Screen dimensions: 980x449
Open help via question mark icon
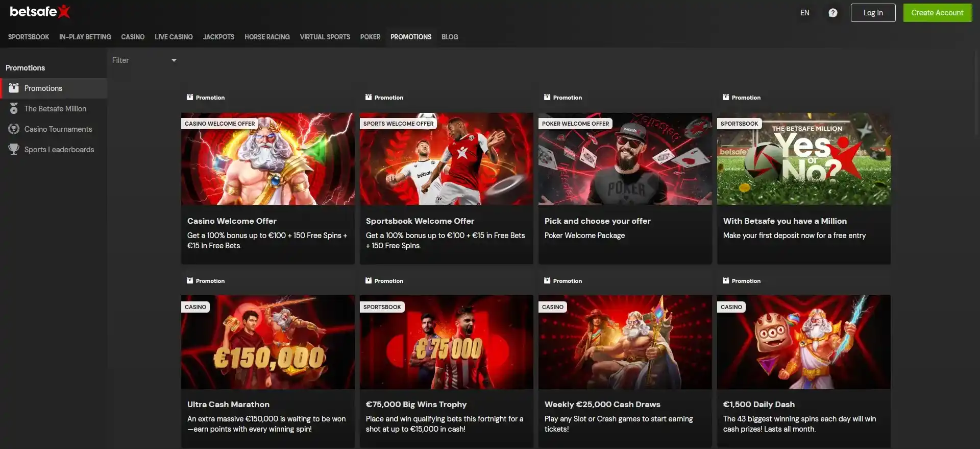pyautogui.click(x=832, y=13)
